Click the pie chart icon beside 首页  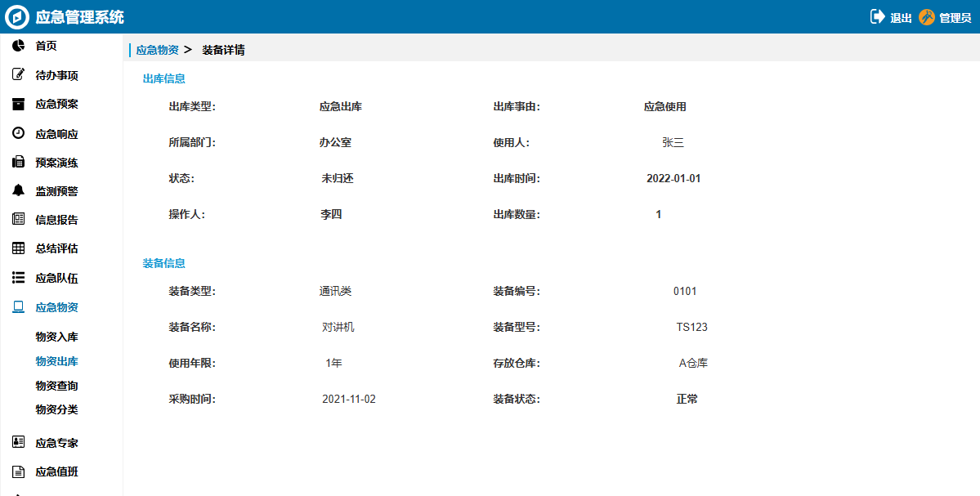coord(18,46)
